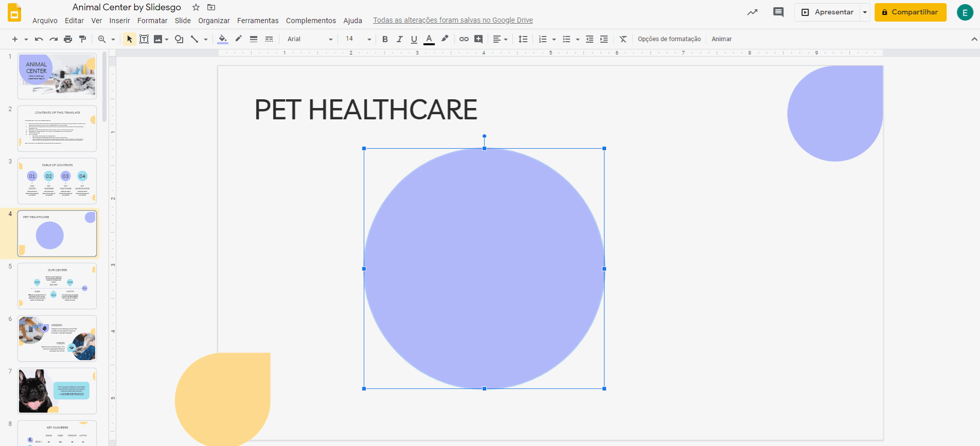Open the border color pencil picker
The width and height of the screenshot is (980, 446).
coord(239,39)
